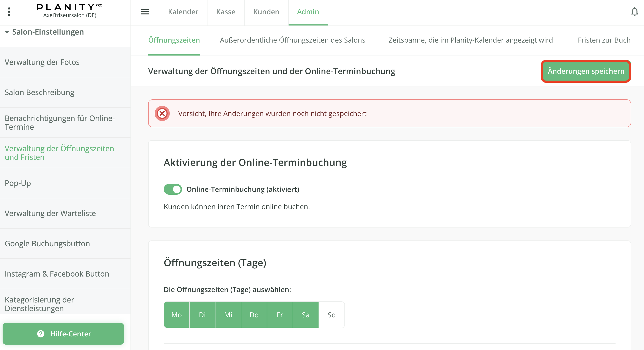This screenshot has height=350, width=644.
Task: Open the three-dot options menu
Action: tap(9, 11)
